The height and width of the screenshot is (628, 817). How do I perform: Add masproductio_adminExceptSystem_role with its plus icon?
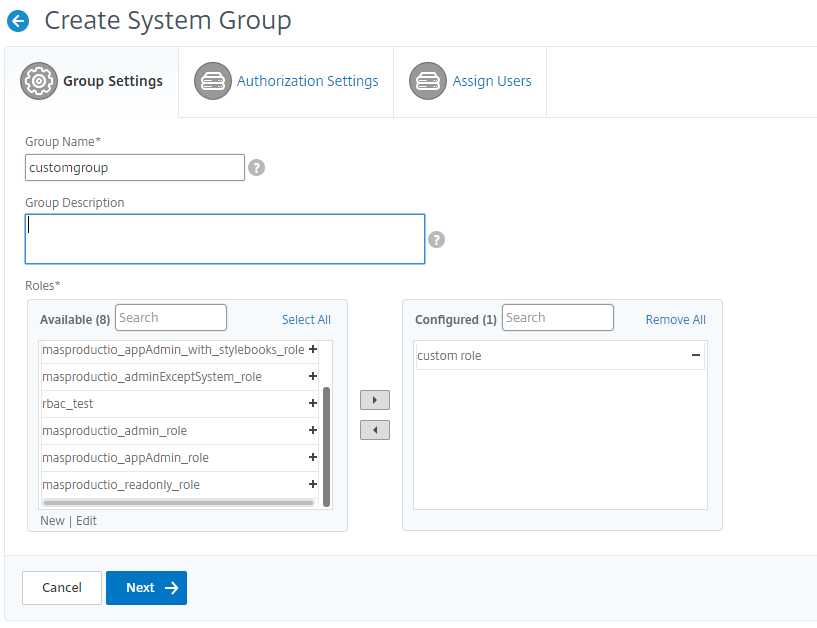click(x=313, y=376)
